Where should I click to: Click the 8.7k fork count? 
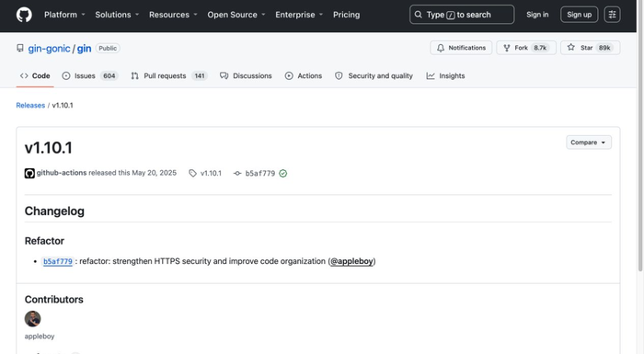(540, 48)
